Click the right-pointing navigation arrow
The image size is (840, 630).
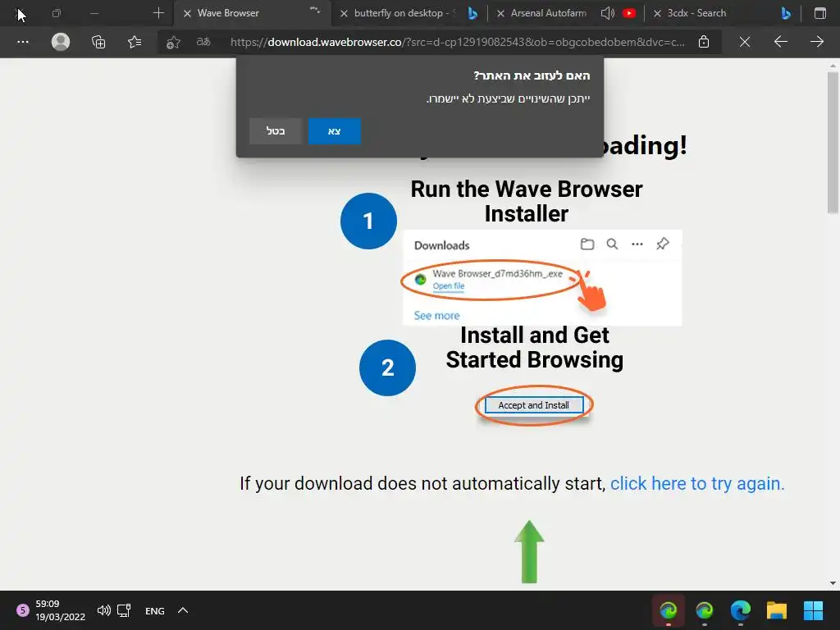coord(816,42)
